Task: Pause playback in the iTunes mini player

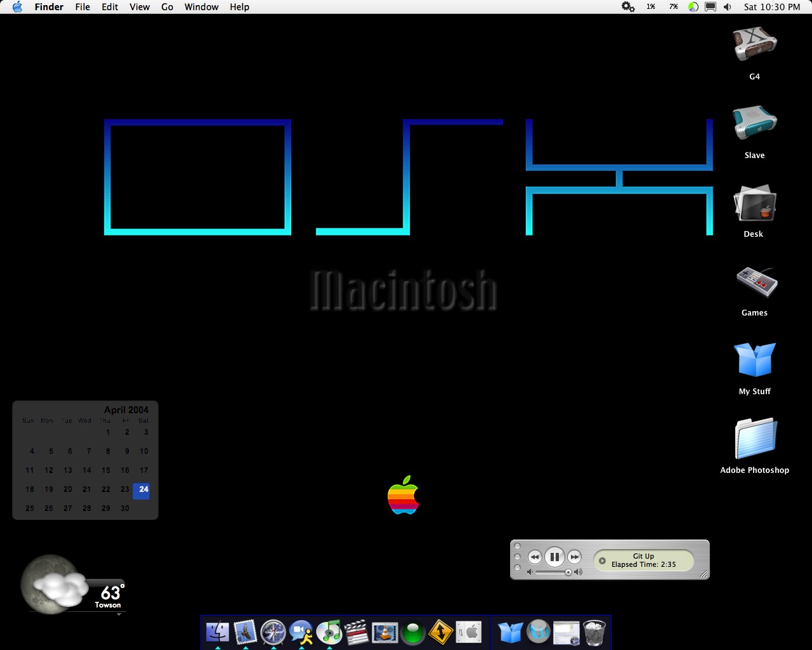Action: click(x=554, y=557)
